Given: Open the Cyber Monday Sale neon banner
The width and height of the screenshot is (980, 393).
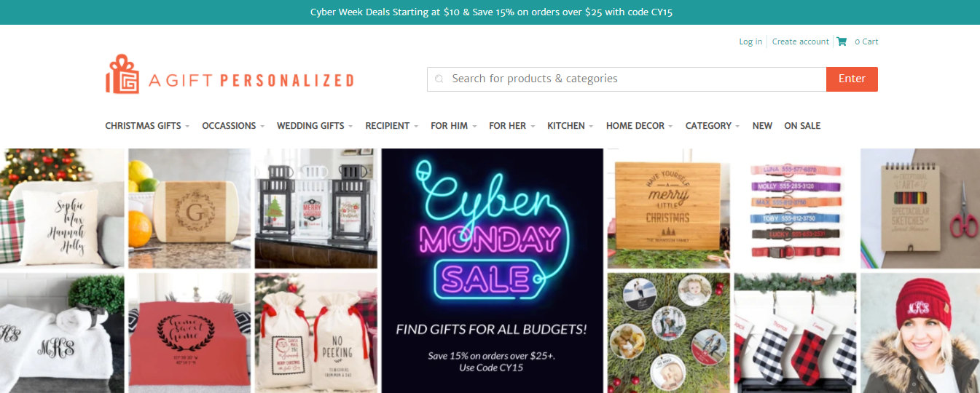Looking at the screenshot, I should click(493, 271).
